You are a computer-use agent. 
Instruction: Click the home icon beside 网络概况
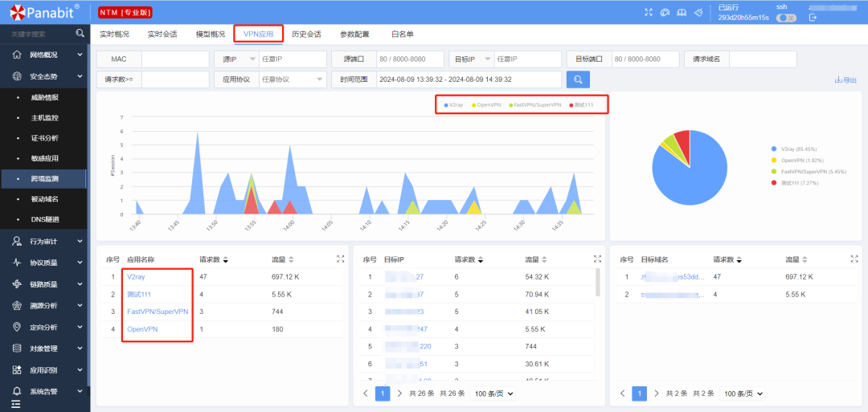click(17, 55)
